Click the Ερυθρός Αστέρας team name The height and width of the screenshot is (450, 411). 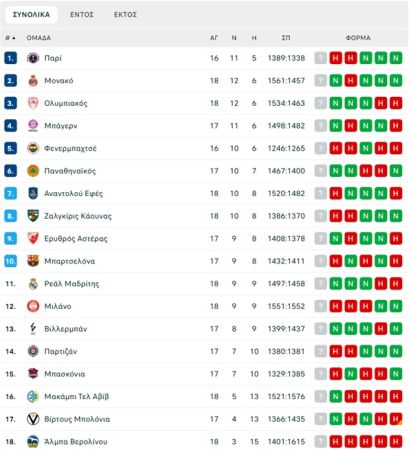pyautogui.click(x=76, y=239)
